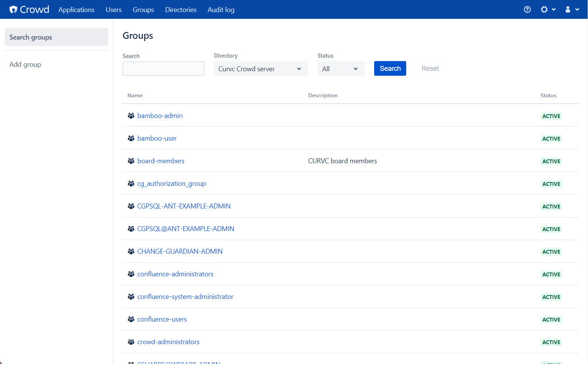Select Search groups in sidebar
The width and height of the screenshot is (588, 366).
57,37
